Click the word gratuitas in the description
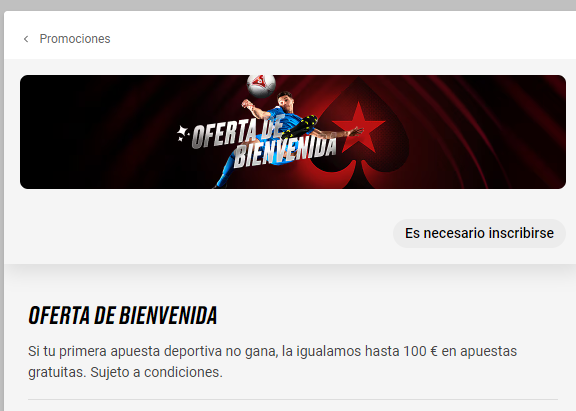 pos(57,372)
